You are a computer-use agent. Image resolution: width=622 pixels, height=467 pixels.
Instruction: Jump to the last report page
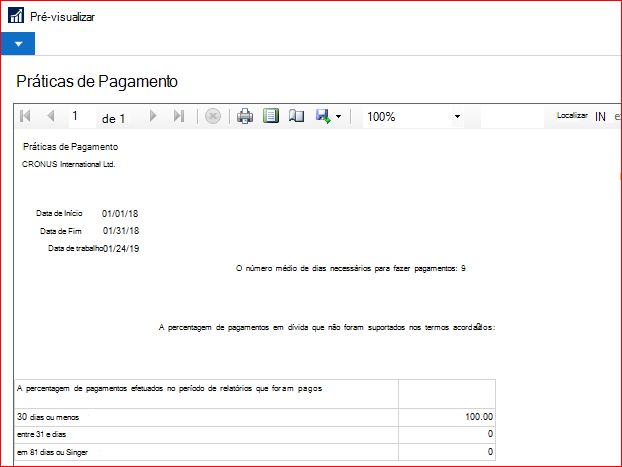179,116
